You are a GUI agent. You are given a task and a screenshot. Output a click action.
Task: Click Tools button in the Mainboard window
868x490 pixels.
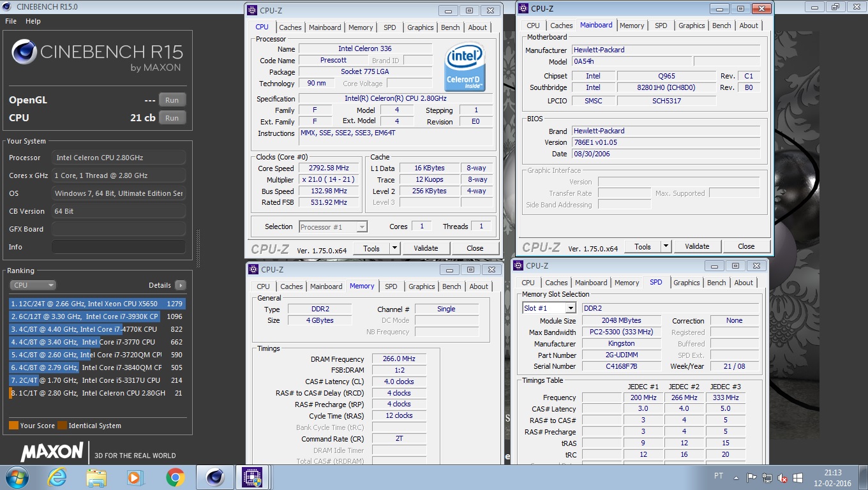click(643, 246)
